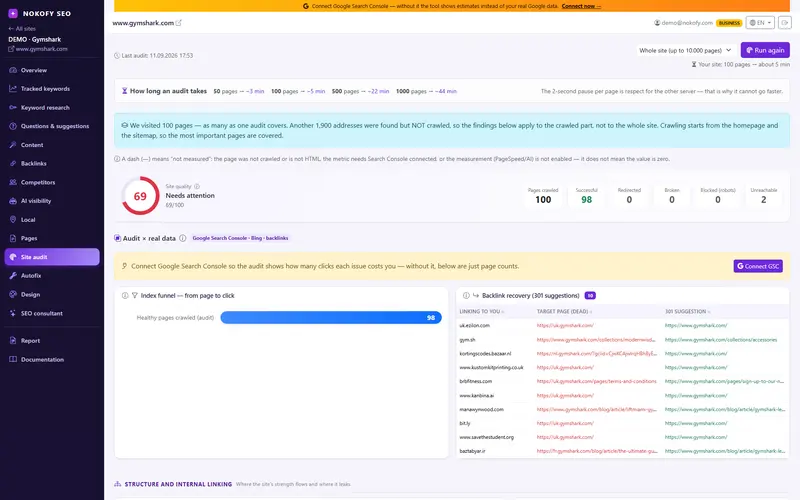800x500 pixels.
Task: Click the external link icon beside www.gymshark.com header
Action: 179,23
